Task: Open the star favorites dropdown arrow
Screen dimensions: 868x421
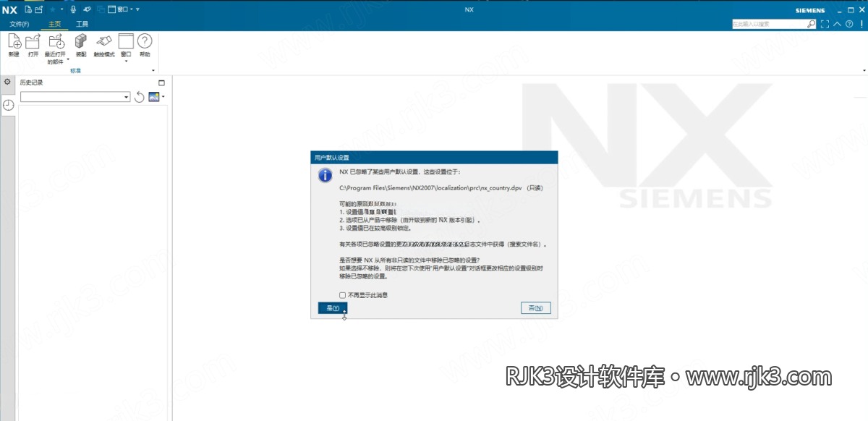Action: (x=62, y=9)
